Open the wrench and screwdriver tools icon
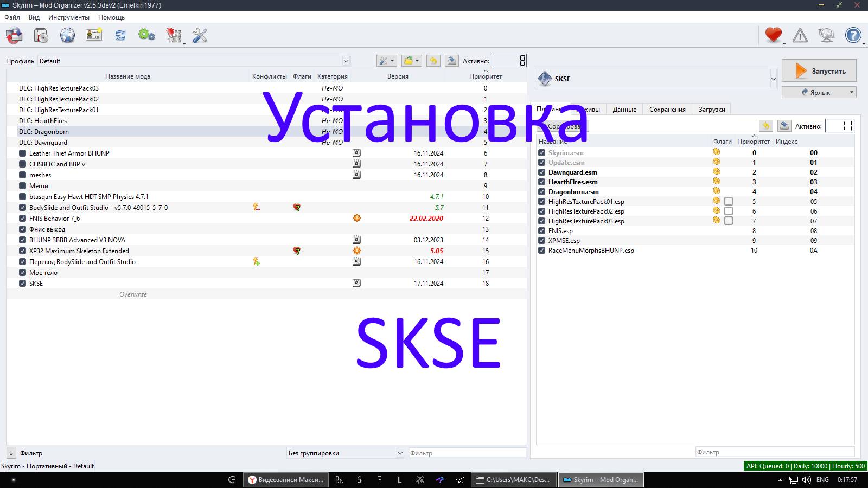This screenshot has width=868, height=488. pyautogui.click(x=200, y=36)
